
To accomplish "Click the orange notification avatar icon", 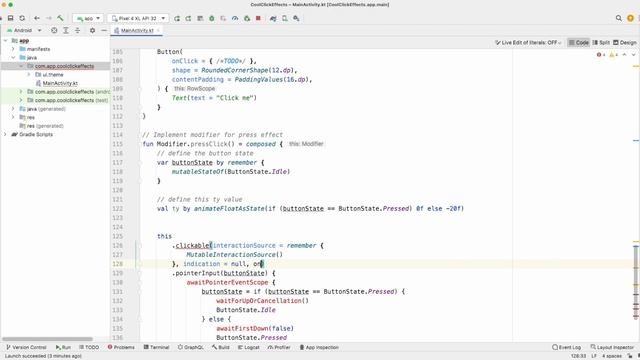I will (x=631, y=18).
